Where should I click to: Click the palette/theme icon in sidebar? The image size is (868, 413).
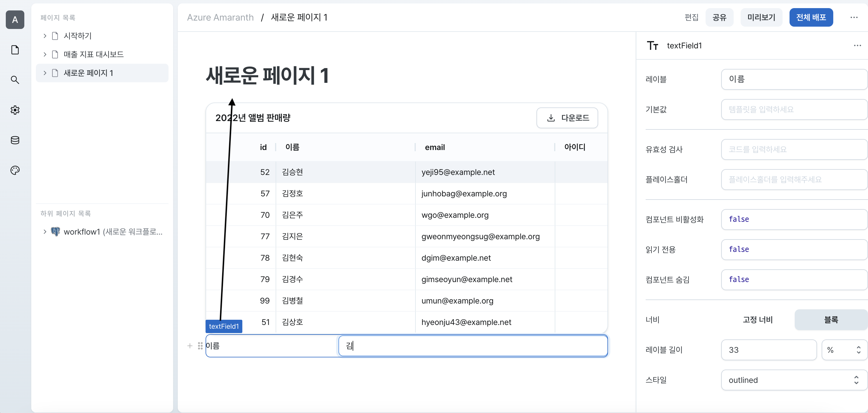pos(15,170)
